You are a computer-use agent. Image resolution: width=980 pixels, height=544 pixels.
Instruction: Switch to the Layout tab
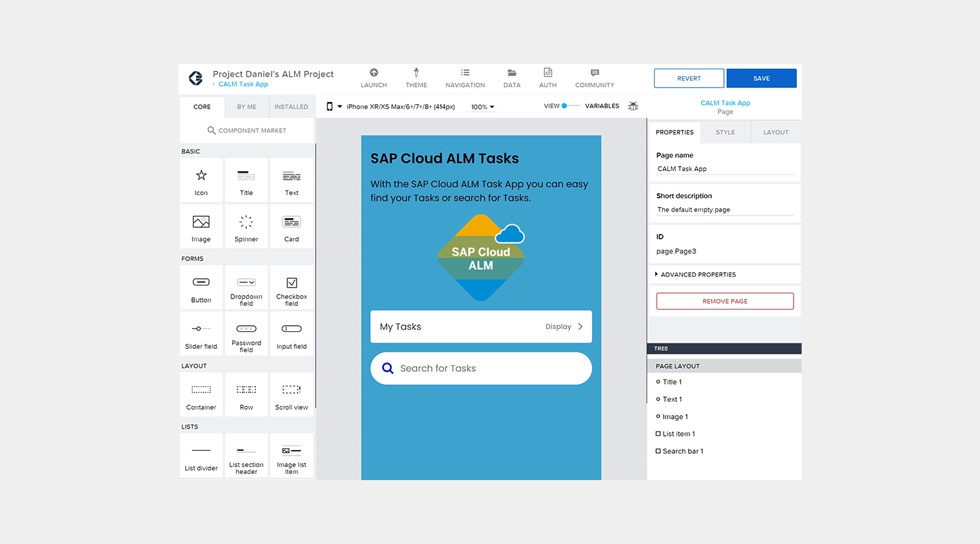[x=776, y=133]
